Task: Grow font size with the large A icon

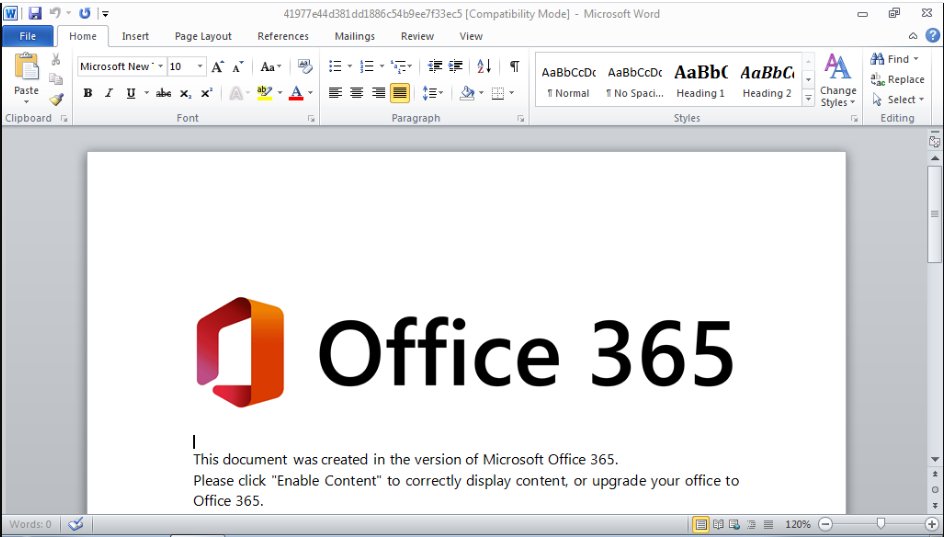Action: pyautogui.click(x=217, y=66)
